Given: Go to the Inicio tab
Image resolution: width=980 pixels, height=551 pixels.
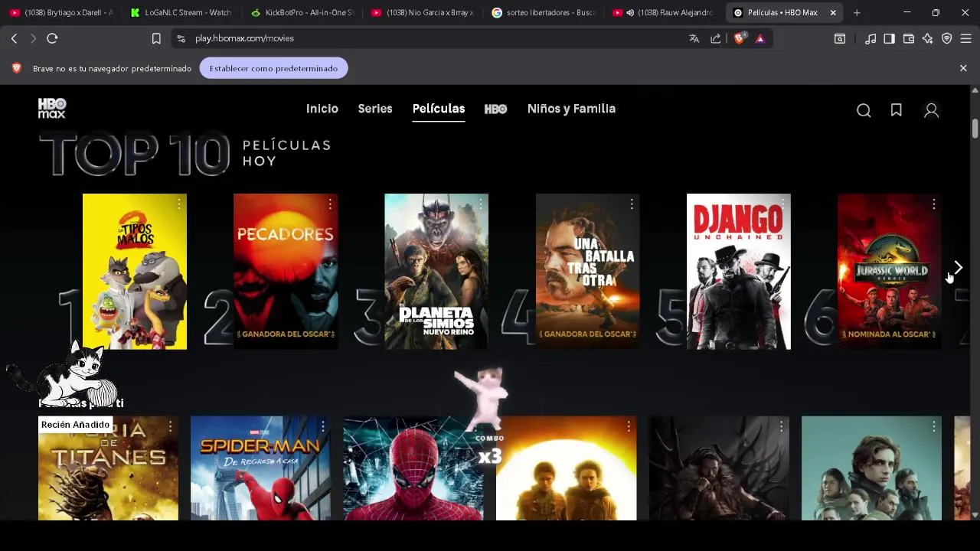Looking at the screenshot, I should point(322,109).
